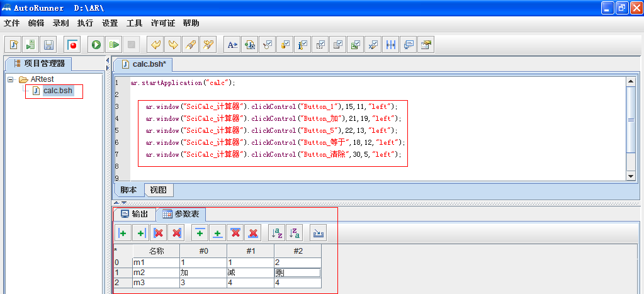This screenshot has height=294, width=644.
Task: Click the script editor vertical scrollbar
Action: [x=631, y=120]
